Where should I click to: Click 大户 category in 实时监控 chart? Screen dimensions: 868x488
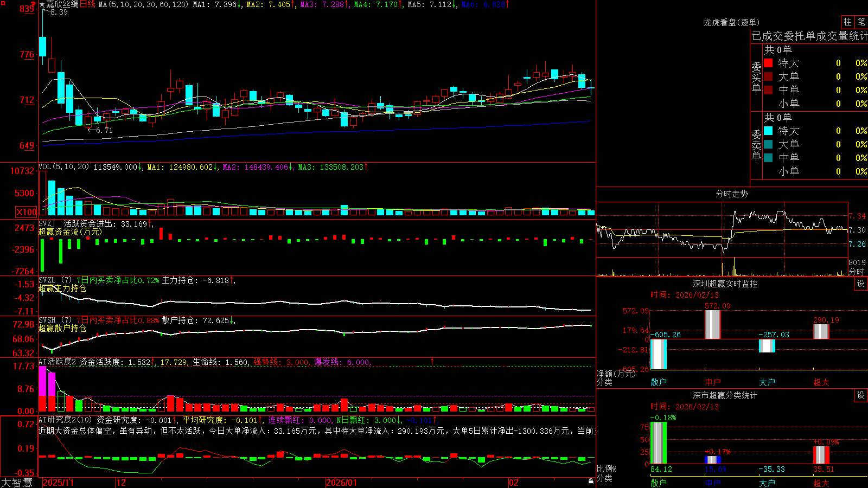[x=767, y=382]
